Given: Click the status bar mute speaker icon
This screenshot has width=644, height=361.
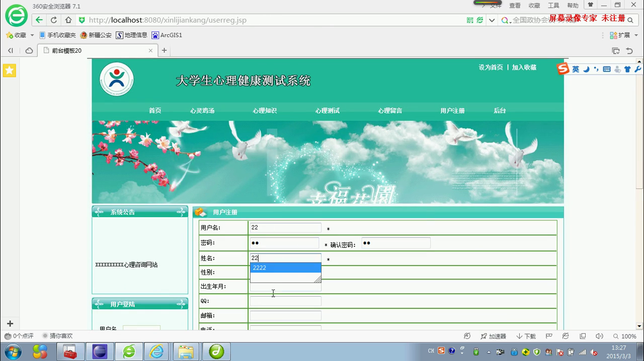Looking at the screenshot, I should (x=599, y=336).
